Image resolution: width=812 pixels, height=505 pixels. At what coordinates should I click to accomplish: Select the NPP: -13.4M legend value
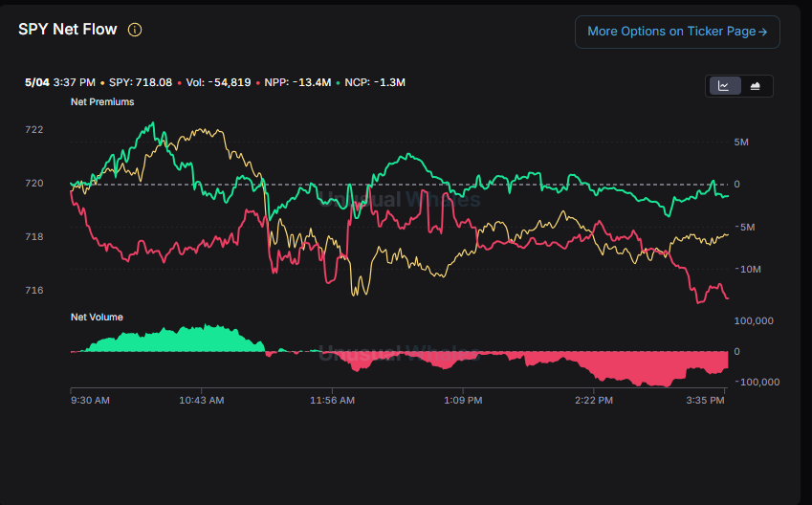[297, 82]
